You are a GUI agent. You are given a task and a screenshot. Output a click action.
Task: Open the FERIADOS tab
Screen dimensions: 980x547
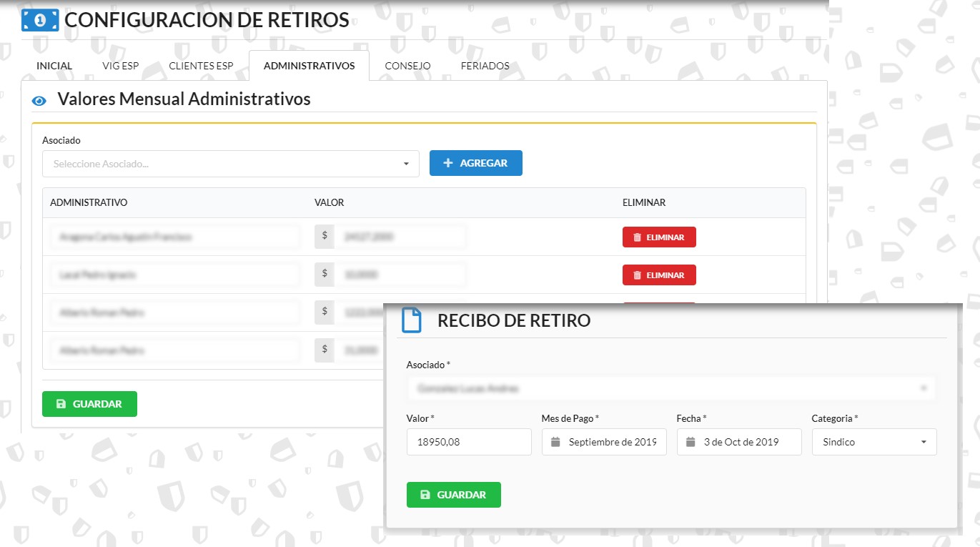click(x=485, y=66)
